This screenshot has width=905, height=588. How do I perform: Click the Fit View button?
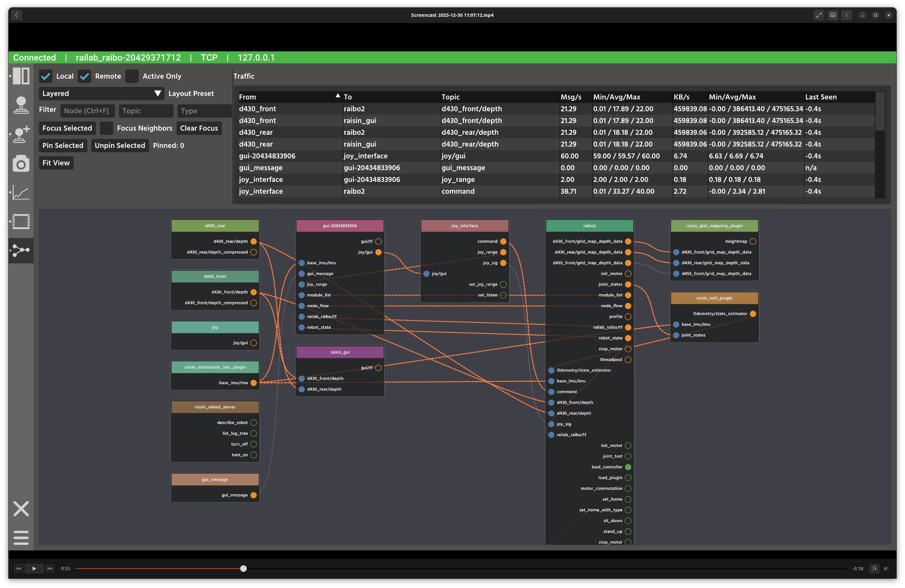[x=56, y=163]
